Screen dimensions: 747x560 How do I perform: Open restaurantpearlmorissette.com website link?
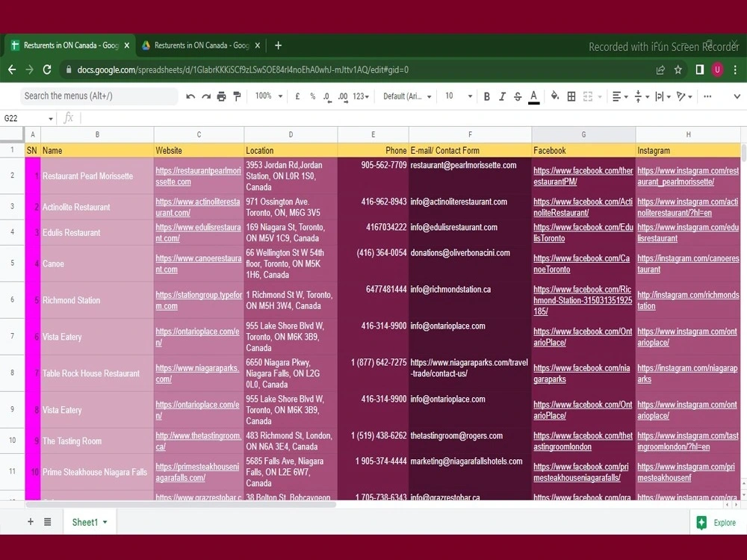198,176
